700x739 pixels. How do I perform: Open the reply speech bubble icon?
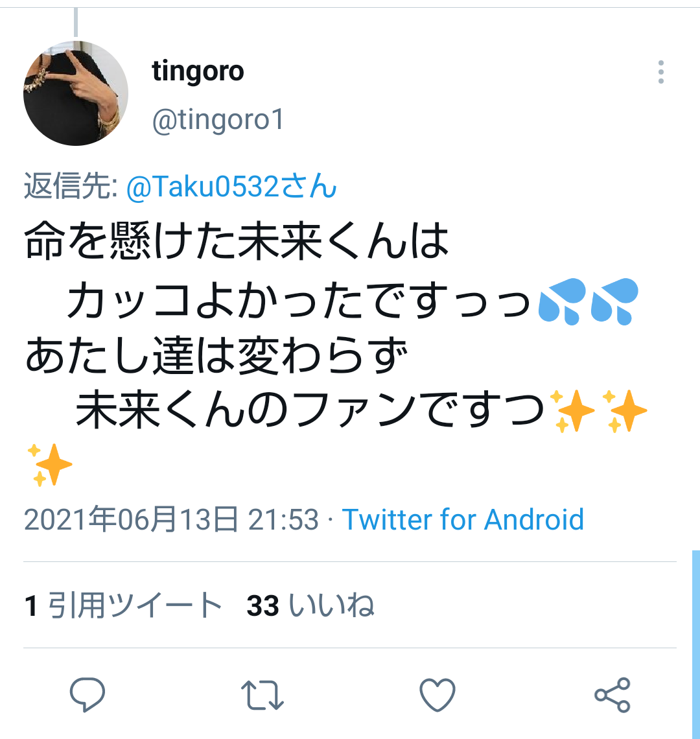[87, 694]
